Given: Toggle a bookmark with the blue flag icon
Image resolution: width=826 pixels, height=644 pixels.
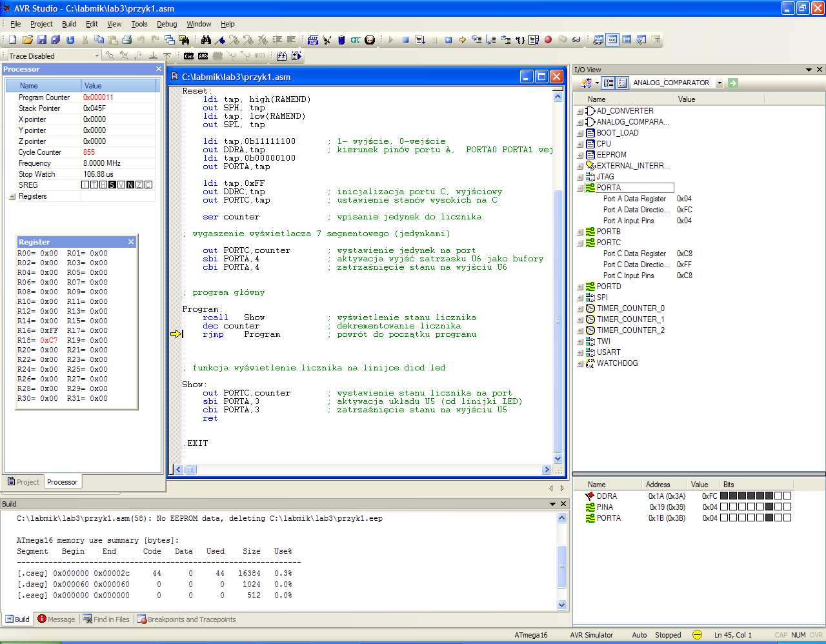Looking at the screenshot, I should pos(221,40).
